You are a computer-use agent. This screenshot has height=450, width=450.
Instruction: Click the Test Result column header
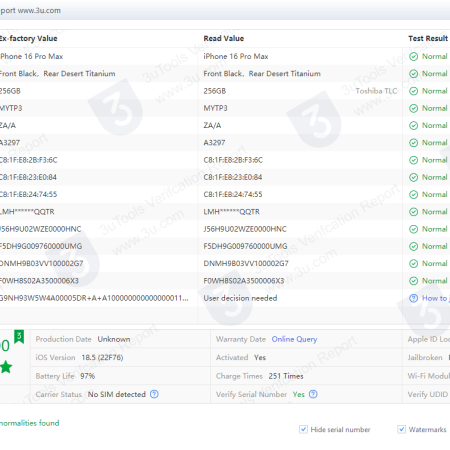click(428, 38)
